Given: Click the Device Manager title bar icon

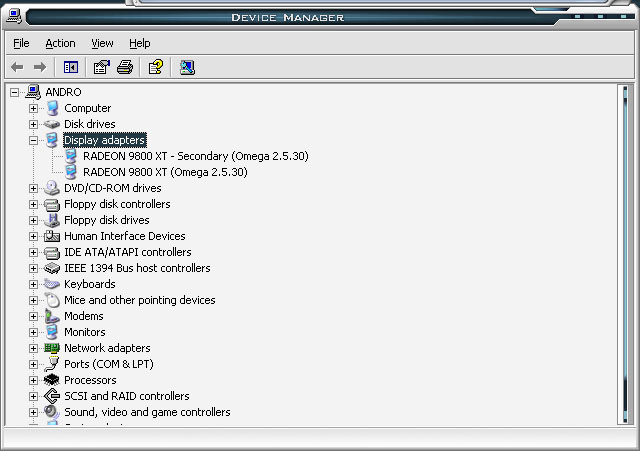Looking at the screenshot, I should [13, 16].
